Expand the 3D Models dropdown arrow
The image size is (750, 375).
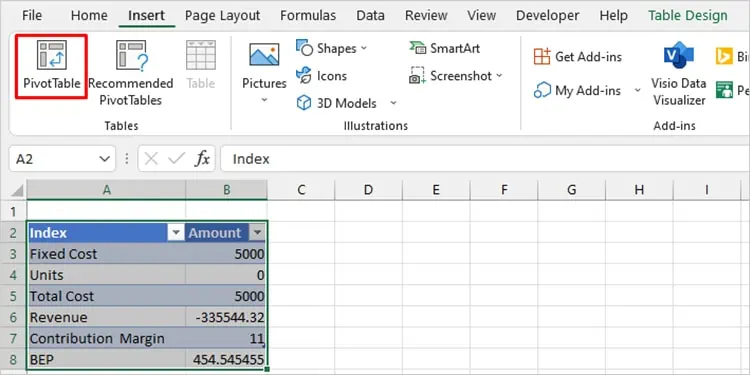[x=393, y=103]
